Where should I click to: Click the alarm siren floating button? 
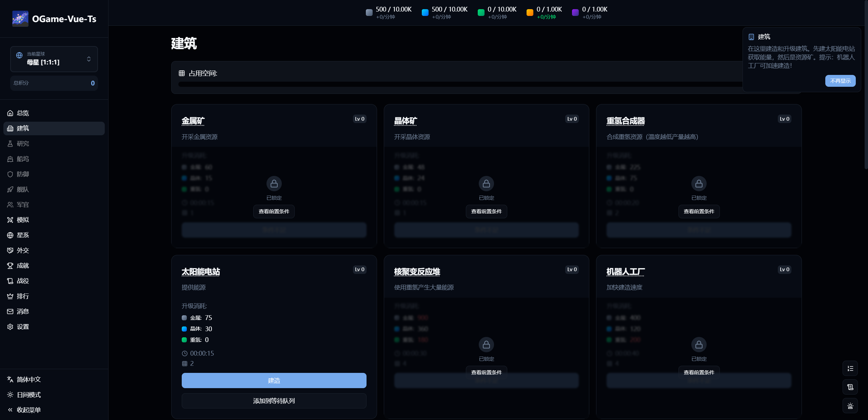tap(850, 406)
